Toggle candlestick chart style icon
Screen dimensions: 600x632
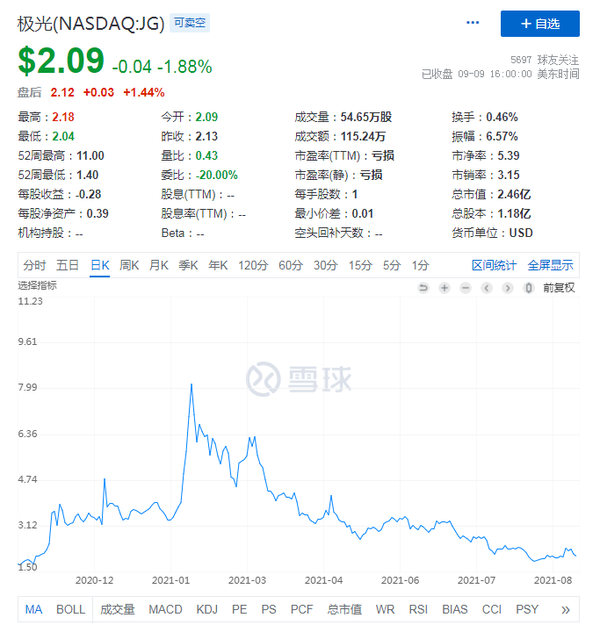click(529, 288)
